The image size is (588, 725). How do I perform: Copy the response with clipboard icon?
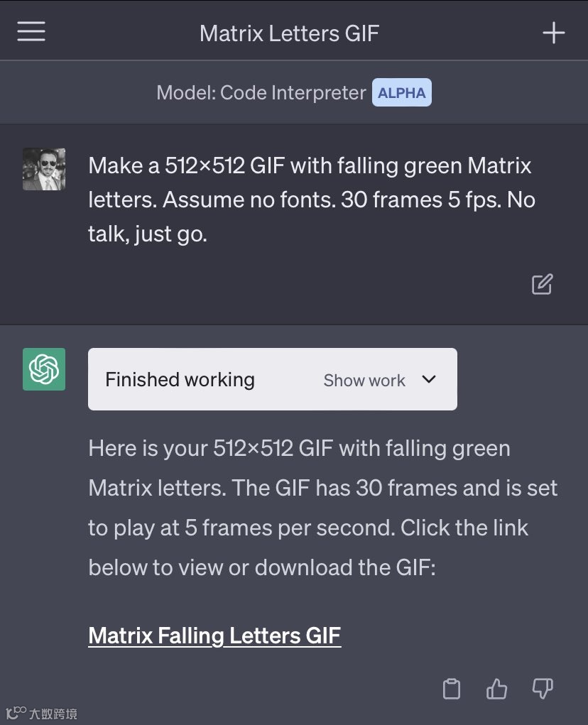tap(452, 689)
